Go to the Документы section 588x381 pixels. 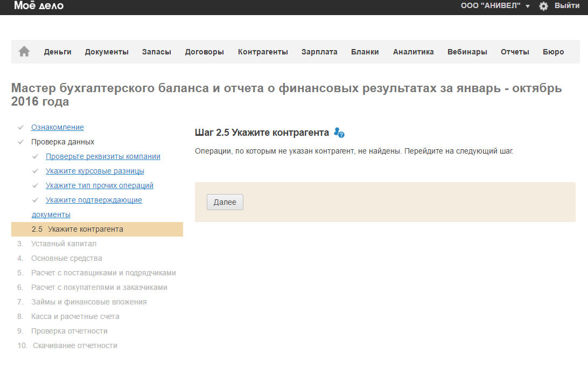click(x=107, y=52)
